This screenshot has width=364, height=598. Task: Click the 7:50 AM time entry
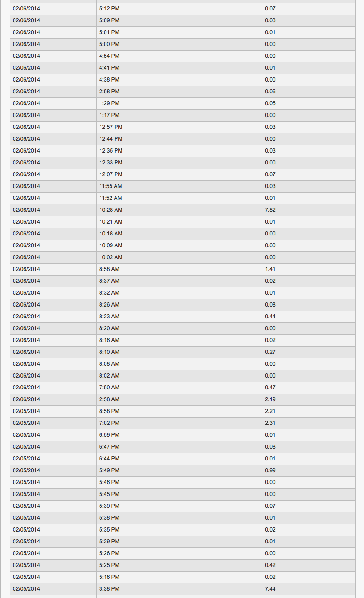109,388
